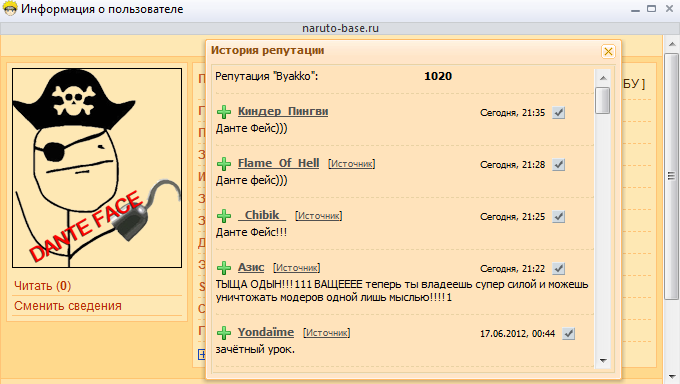Click the main page scrollbar up arrow
This screenshot has height=384, width=680.
click(672, 44)
